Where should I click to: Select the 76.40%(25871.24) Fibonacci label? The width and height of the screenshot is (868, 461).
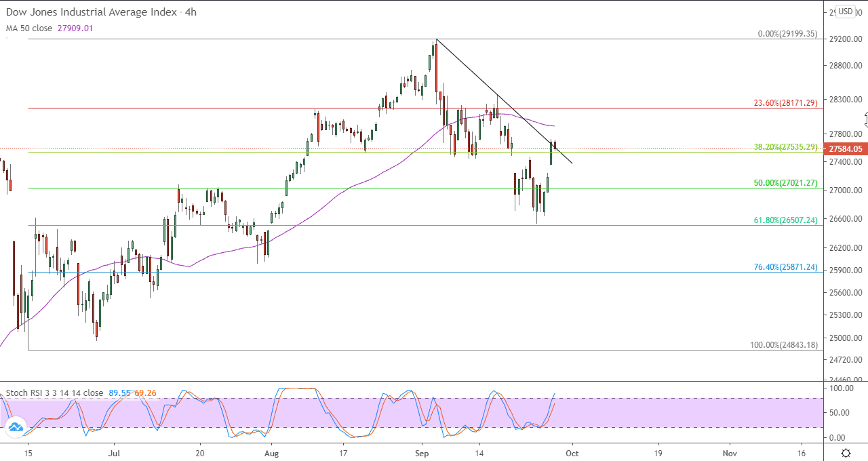pos(786,267)
